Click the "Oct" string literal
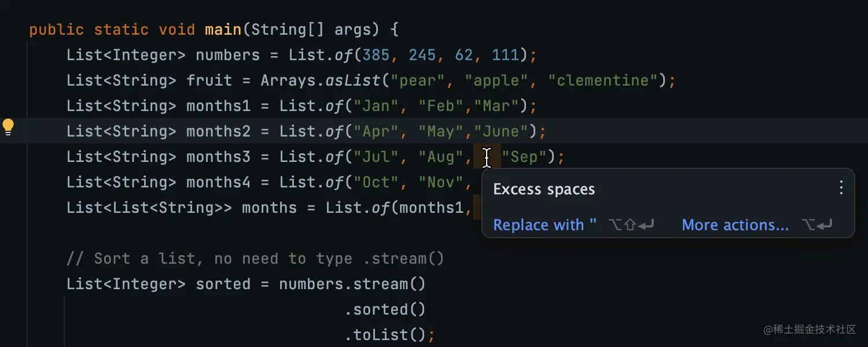Image resolution: width=868 pixels, height=347 pixels. click(376, 182)
